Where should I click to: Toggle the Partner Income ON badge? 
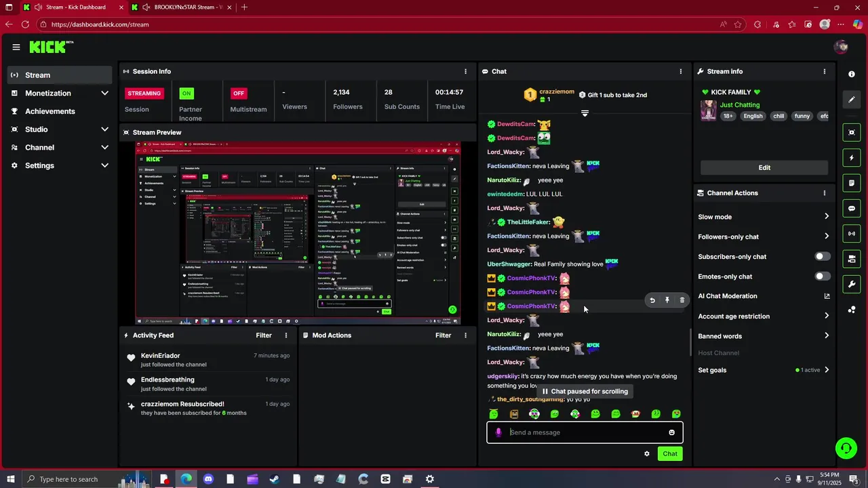tap(186, 94)
